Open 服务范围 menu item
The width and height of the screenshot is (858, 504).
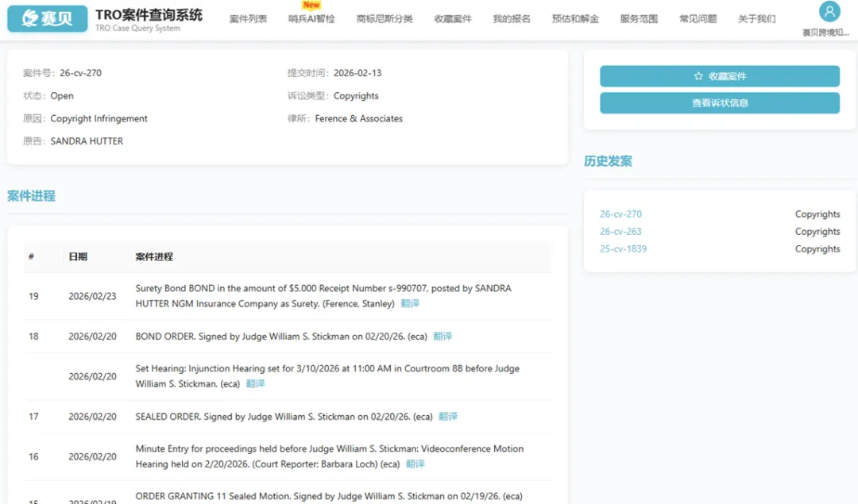click(639, 19)
